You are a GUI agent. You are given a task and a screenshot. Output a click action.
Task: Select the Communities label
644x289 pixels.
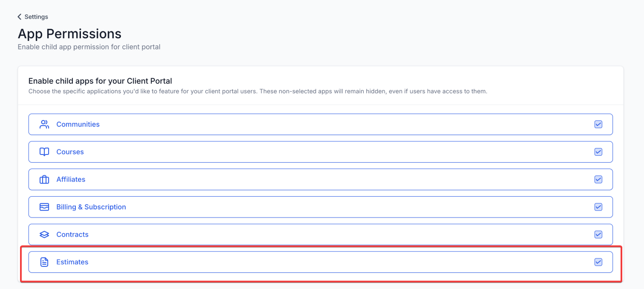pos(78,124)
